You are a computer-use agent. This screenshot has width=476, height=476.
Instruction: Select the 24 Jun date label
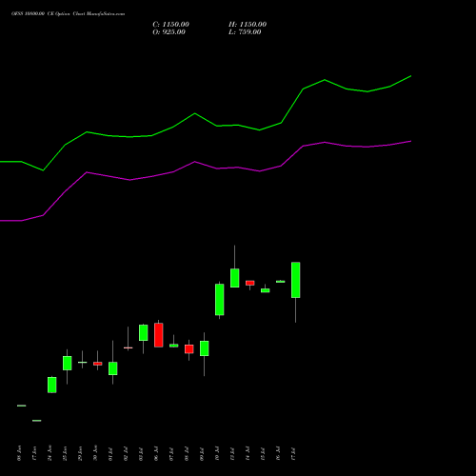[x=50, y=453]
